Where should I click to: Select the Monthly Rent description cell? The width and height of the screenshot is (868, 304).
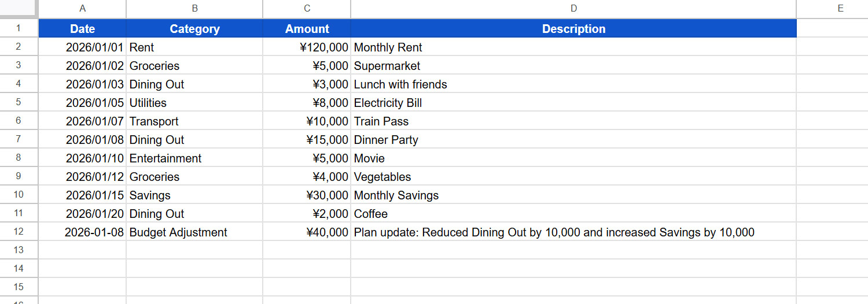pyautogui.click(x=573, y=47)
